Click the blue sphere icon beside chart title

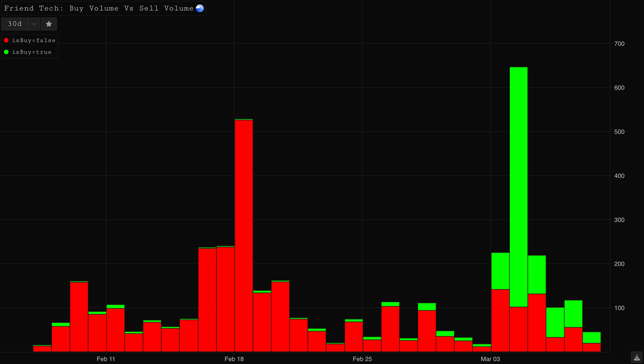coord(200,8)
